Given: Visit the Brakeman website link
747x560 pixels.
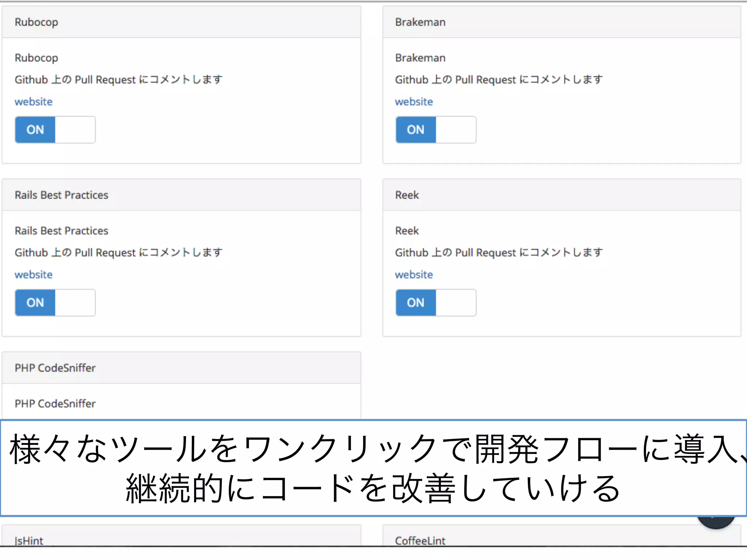Looking at the screenshot, I should point(414,102).
